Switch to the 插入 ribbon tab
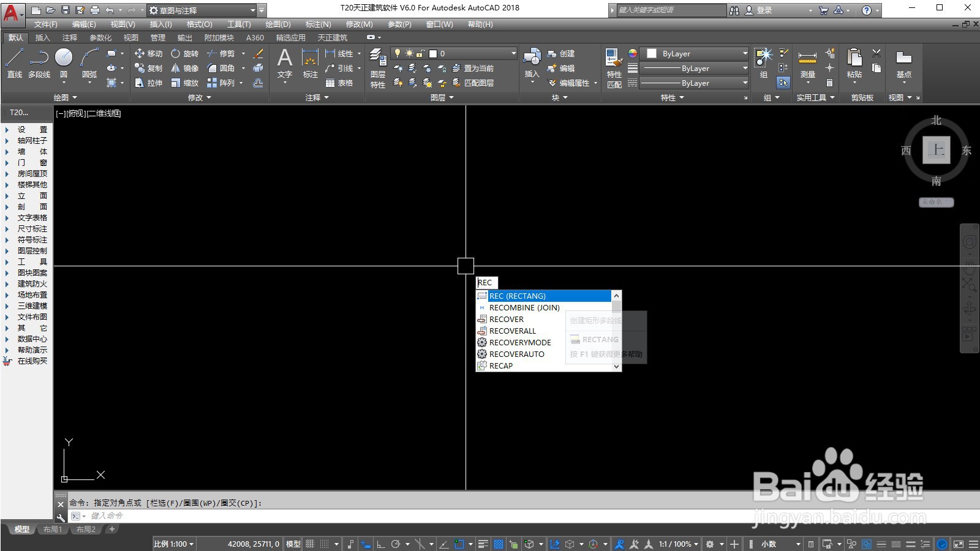The image size is (980, 551). (x=42, y=38)
